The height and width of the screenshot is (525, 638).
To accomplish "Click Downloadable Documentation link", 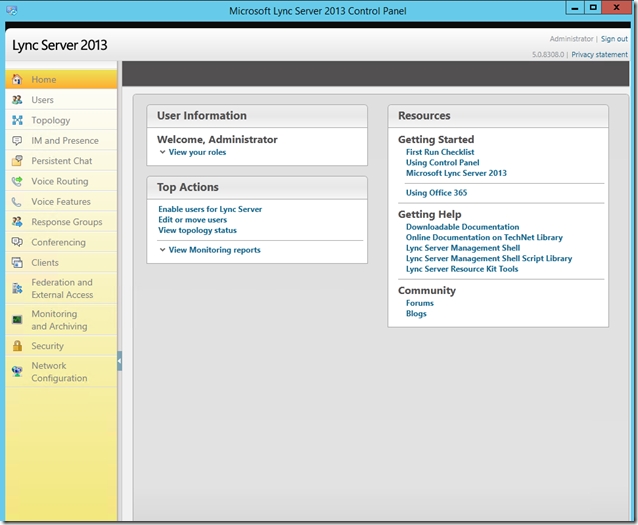I will click(462, 227).
